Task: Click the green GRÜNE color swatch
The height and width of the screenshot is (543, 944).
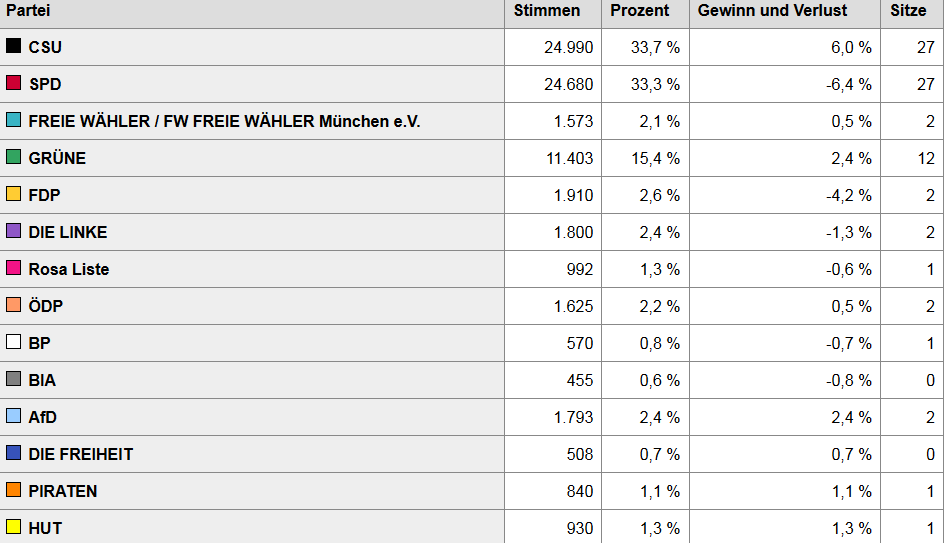Action: coord(14,157)
